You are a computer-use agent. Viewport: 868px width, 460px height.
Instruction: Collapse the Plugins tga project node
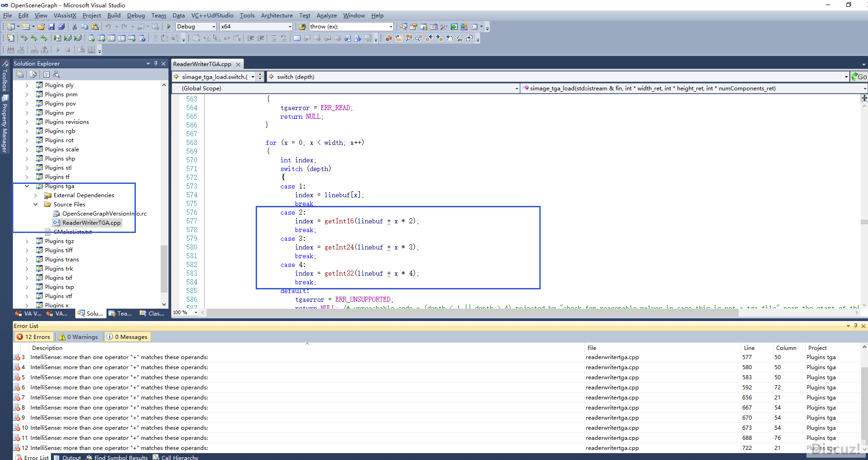tap(27, 186)
